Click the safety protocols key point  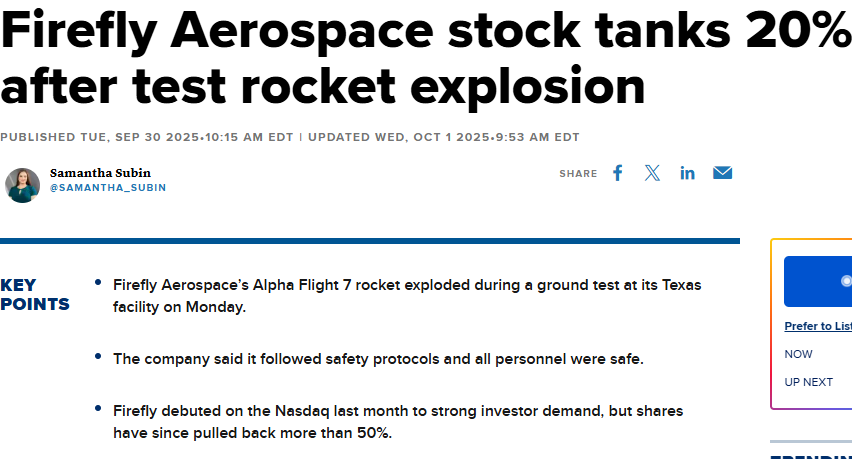(378, 359)
